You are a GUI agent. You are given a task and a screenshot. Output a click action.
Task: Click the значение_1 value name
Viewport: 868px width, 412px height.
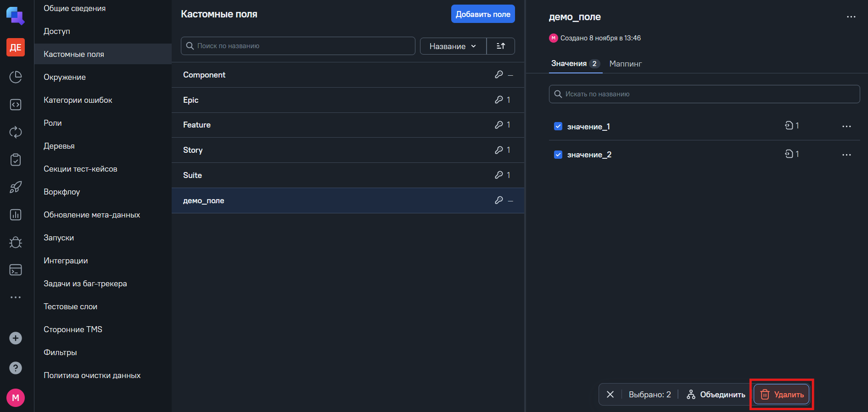[x=588, y=127]
